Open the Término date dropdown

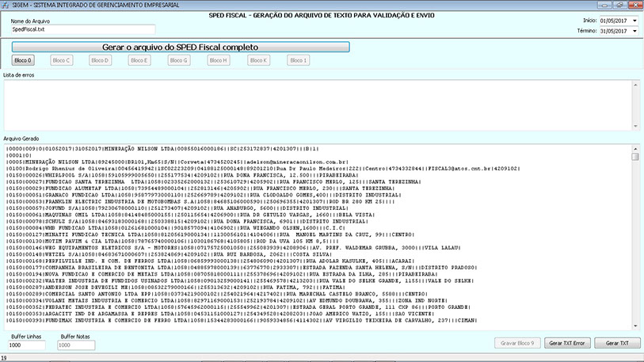click(634, 32)
